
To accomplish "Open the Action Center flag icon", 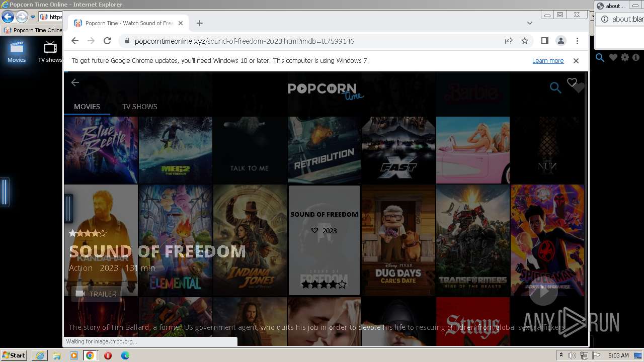I will point(595,355).
